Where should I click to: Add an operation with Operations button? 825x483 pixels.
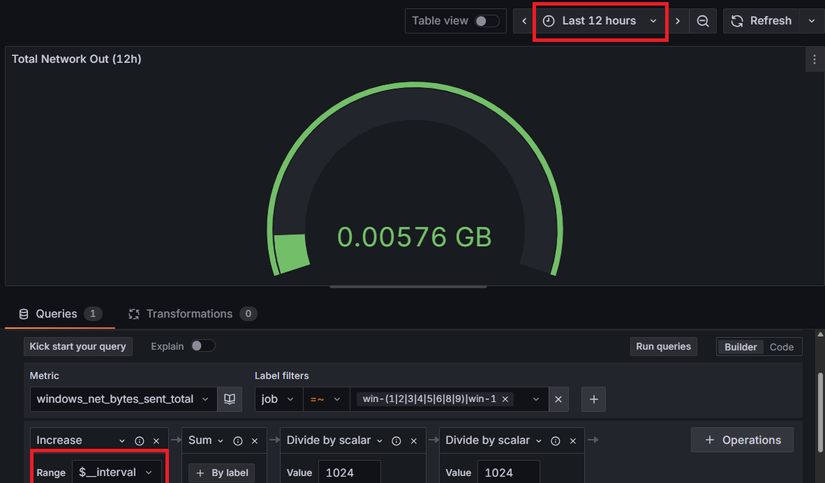coord(742,440)
